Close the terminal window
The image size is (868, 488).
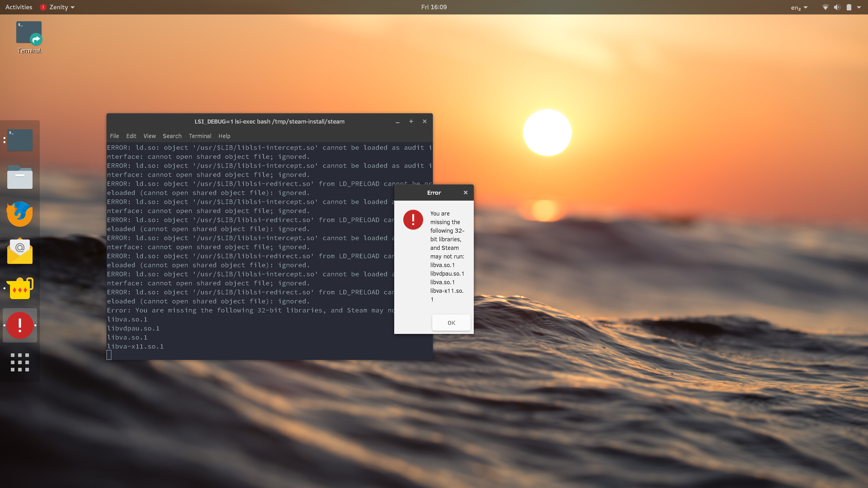[425, 122]
